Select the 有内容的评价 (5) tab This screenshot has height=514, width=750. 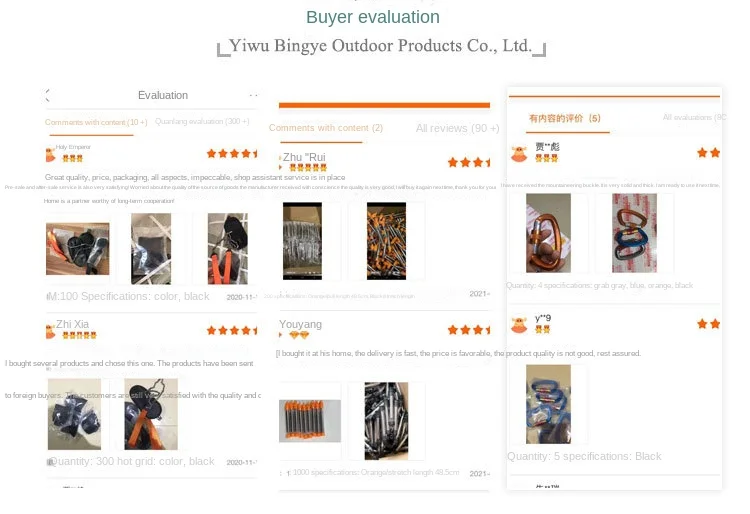pos(564,118)
